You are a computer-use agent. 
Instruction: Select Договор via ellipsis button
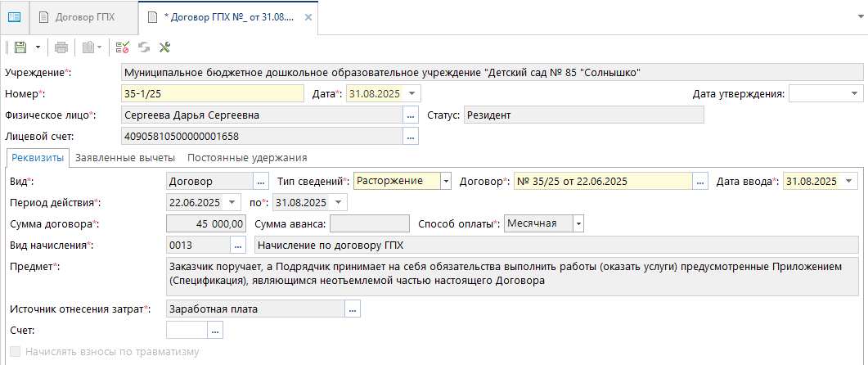coord(700,181)
